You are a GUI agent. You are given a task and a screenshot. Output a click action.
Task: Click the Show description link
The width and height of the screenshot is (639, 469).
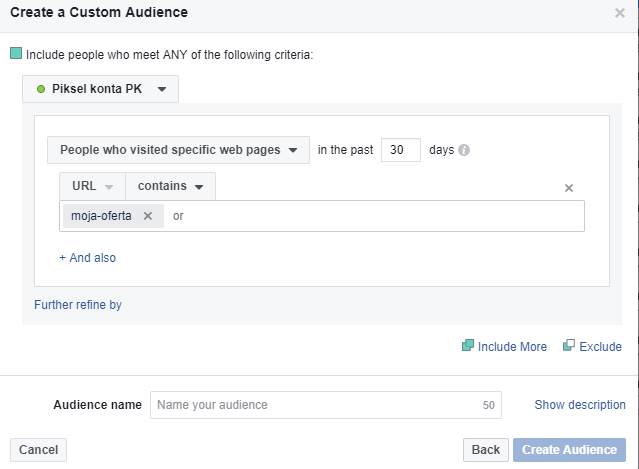(x=580, y=405)
